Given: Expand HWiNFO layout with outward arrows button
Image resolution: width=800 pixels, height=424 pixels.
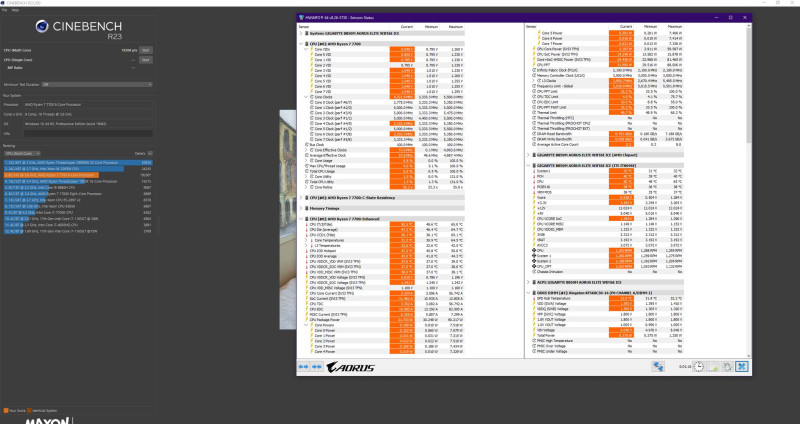Looking at the screenshot, I should tap(304, 367).
